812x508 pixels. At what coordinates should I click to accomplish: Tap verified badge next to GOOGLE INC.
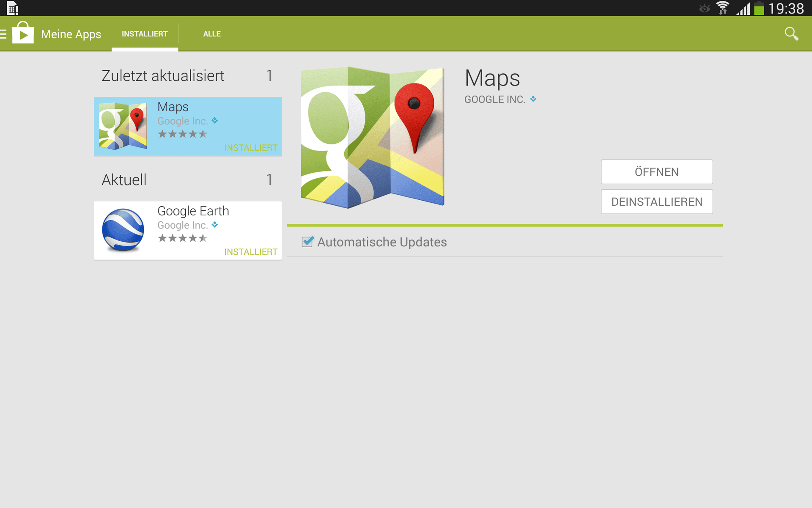(x=533, y=99)
